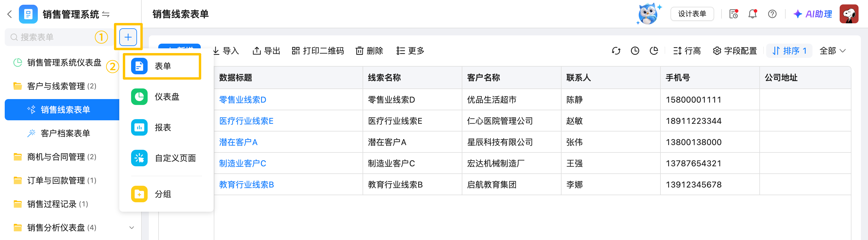Open the 零售业线索D record link

point(243,100)
